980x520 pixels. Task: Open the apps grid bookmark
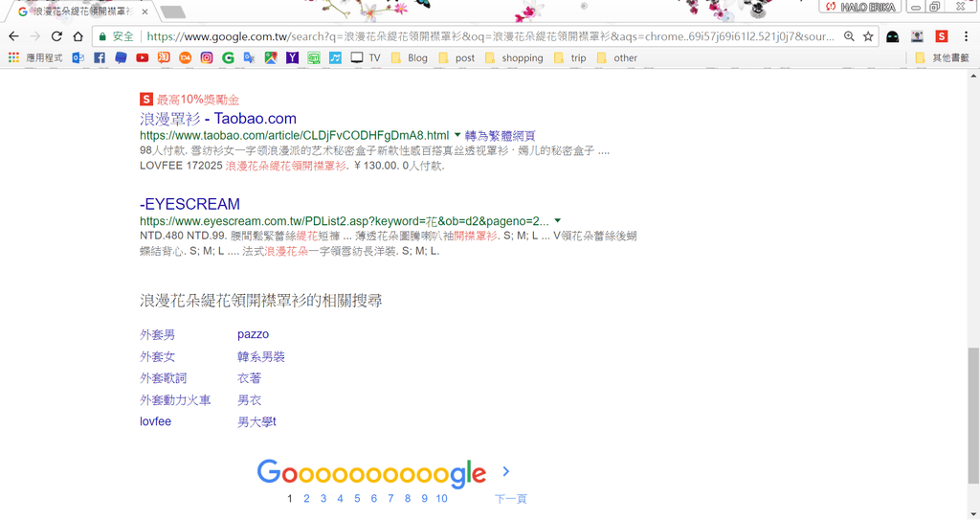coord(13,57)
